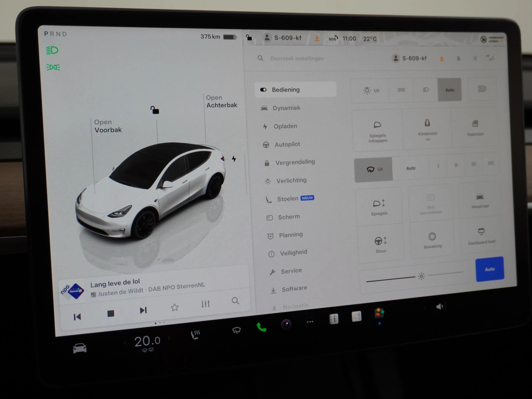The image size is (532, 399).
Task: Tap the SOS icon in status bar
Action: tap(333, 39)
